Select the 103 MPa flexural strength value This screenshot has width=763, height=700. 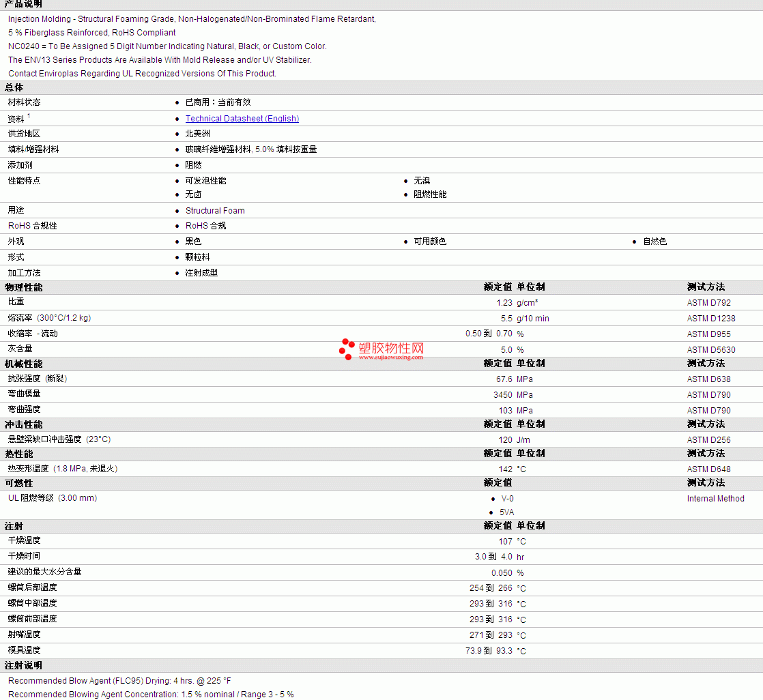(x=515, y=411)
